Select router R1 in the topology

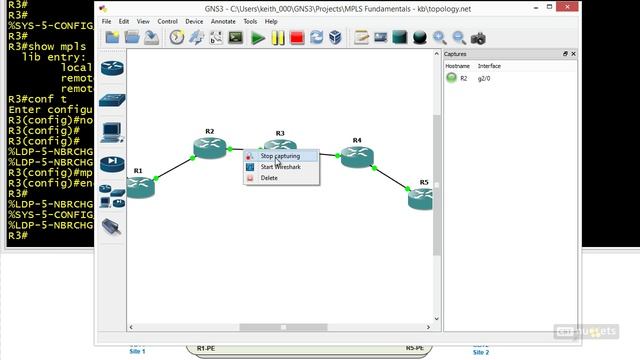pyautogui.click(x=140, y=187)
